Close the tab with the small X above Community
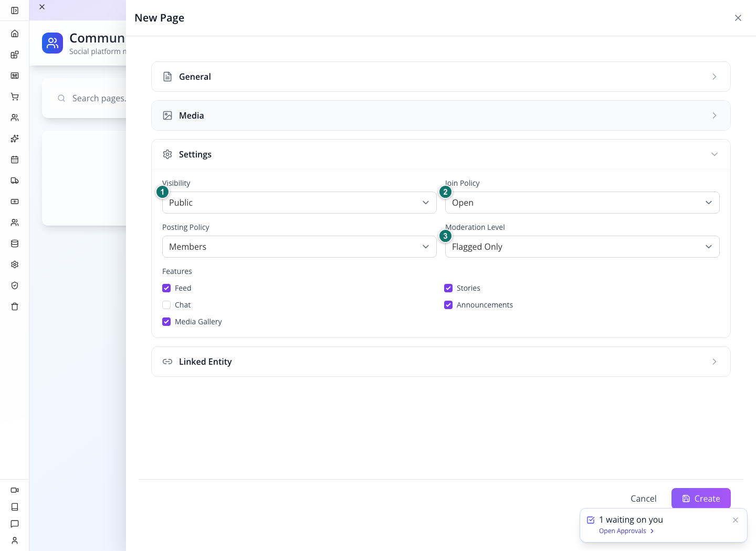Screen dimensions: 756x551 42,7
